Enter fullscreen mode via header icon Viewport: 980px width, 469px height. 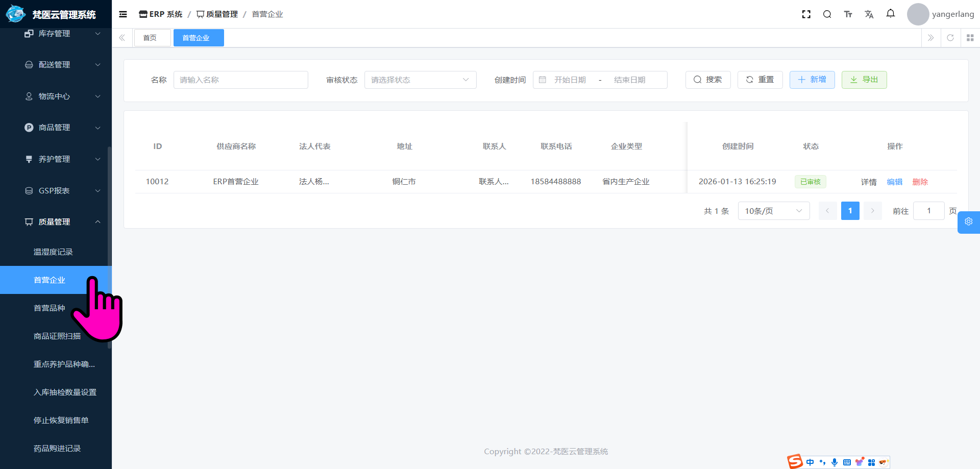pos(806,14)
